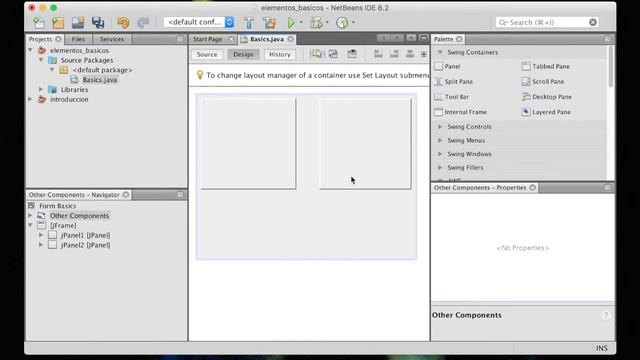Click the Palette vertical scrollbar
This screenshot has width=640, height=360.
point(611,67)
